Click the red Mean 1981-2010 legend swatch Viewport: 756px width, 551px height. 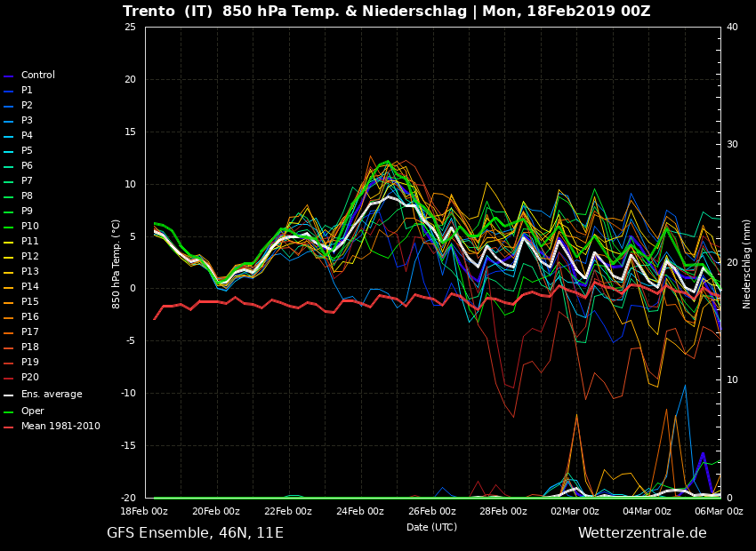click(x=9, y=427)
